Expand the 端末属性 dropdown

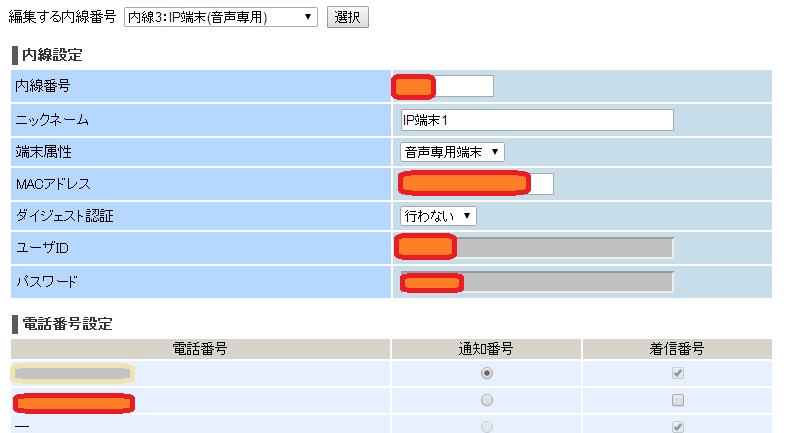[453, 152]
